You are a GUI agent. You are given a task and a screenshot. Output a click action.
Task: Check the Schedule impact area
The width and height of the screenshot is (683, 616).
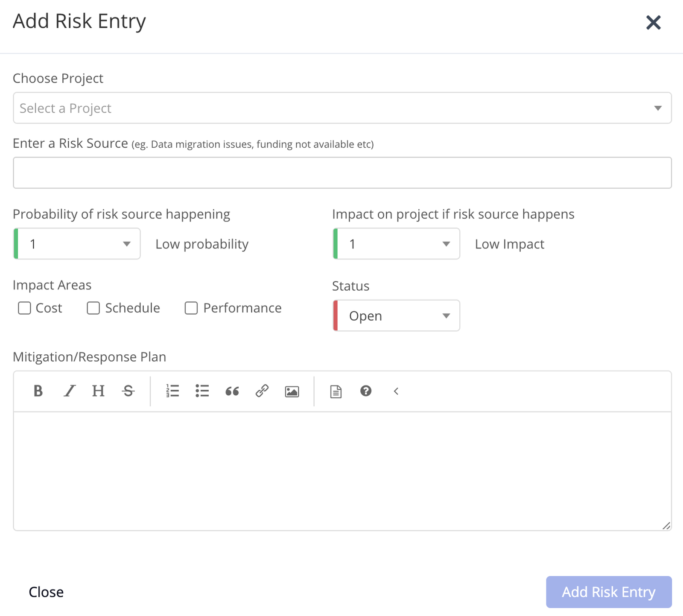coord(93,308)
